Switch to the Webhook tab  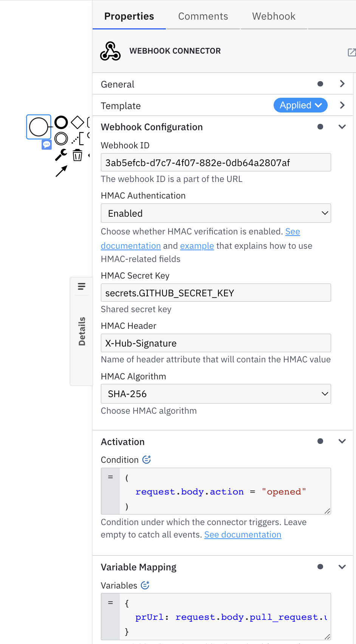(x=273, y=16)
